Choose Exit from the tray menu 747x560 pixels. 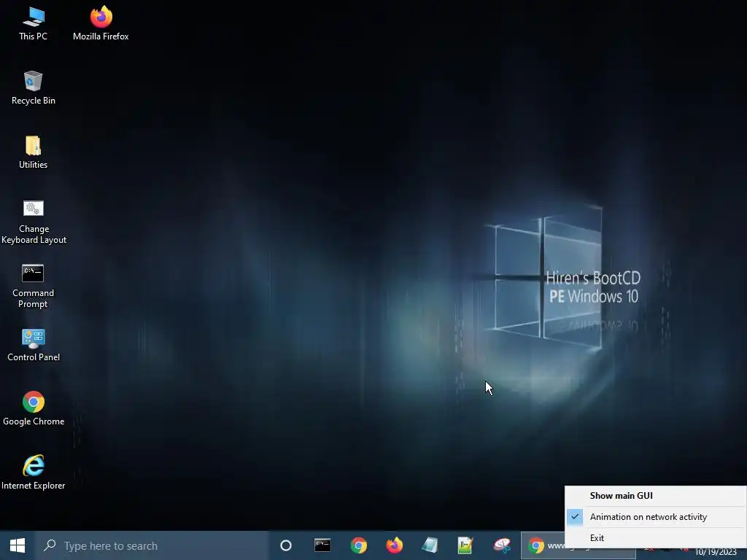pyautogui.click(x=656, y=538)
